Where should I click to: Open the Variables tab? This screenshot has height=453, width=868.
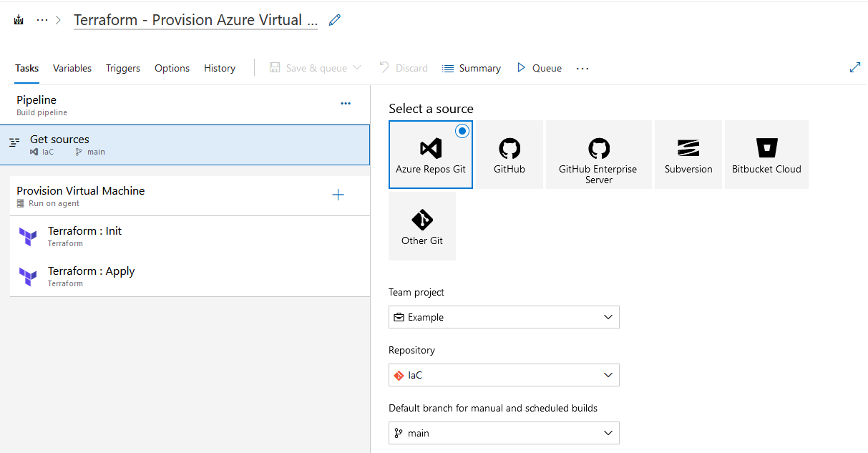coord(72,68)
